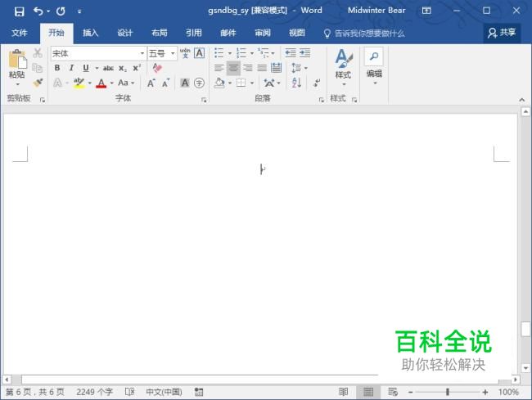This screenshot has height=400, width=532.
Task: Switch to the 视图 ribbon tab
Action: tap(297, 33)
